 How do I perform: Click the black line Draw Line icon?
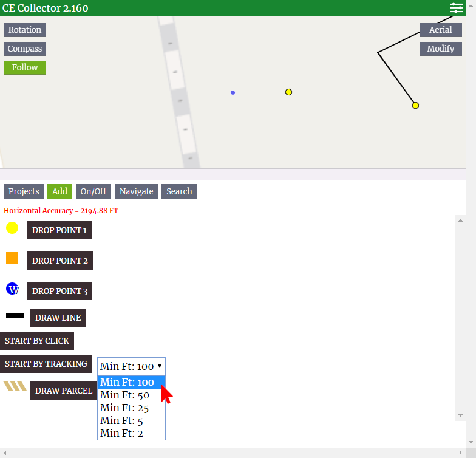[x=15, y=316]
